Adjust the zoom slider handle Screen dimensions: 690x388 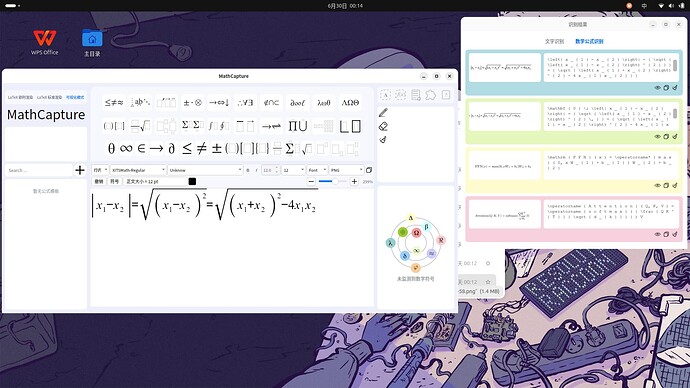pos(335,181)
